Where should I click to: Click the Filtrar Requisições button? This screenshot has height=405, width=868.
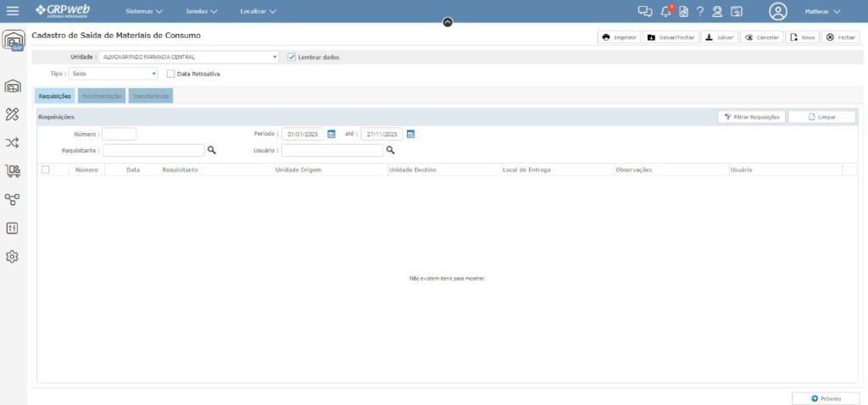pos(751,117)
